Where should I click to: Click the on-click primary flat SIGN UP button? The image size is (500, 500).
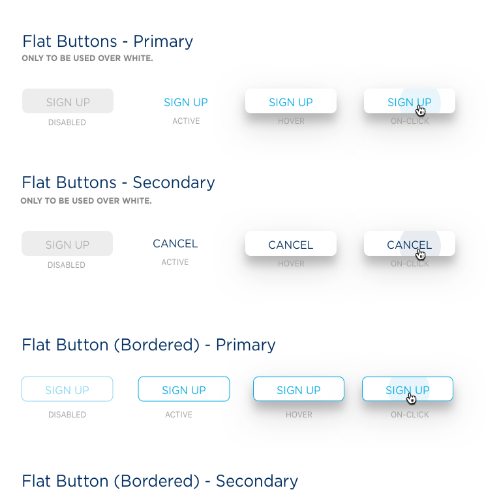pos(409,101)
